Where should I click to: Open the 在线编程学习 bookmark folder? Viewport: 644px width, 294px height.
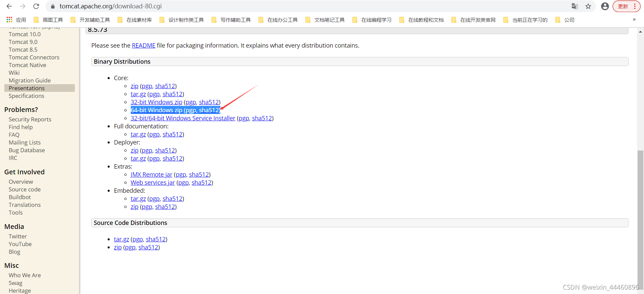point(372,20)
